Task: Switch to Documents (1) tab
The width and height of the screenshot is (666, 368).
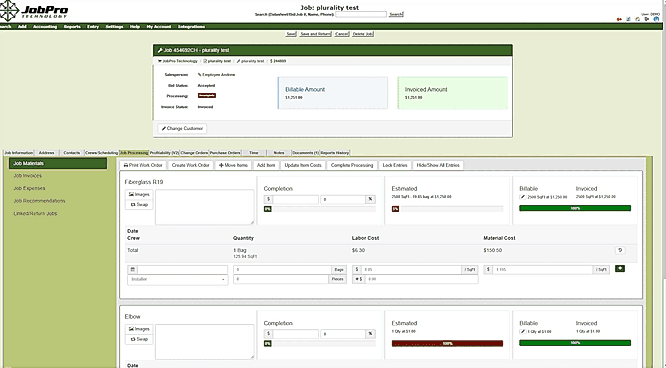Action: [x=305, y=153]
